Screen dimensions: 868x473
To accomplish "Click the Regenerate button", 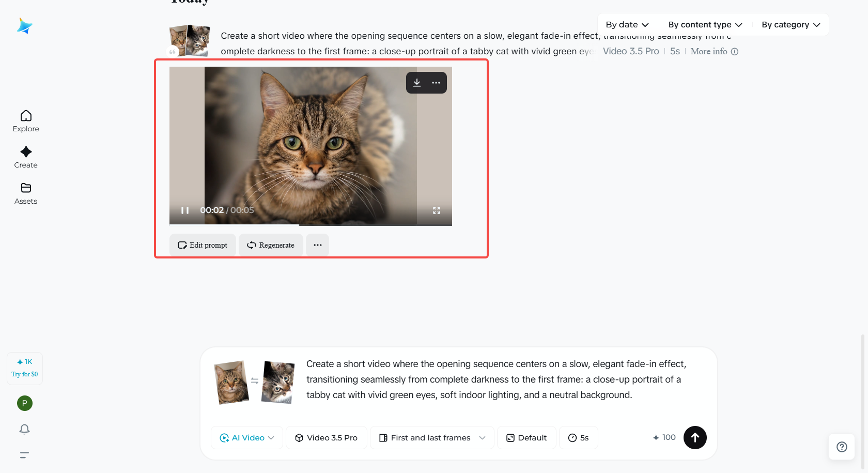I will point(271,245).
